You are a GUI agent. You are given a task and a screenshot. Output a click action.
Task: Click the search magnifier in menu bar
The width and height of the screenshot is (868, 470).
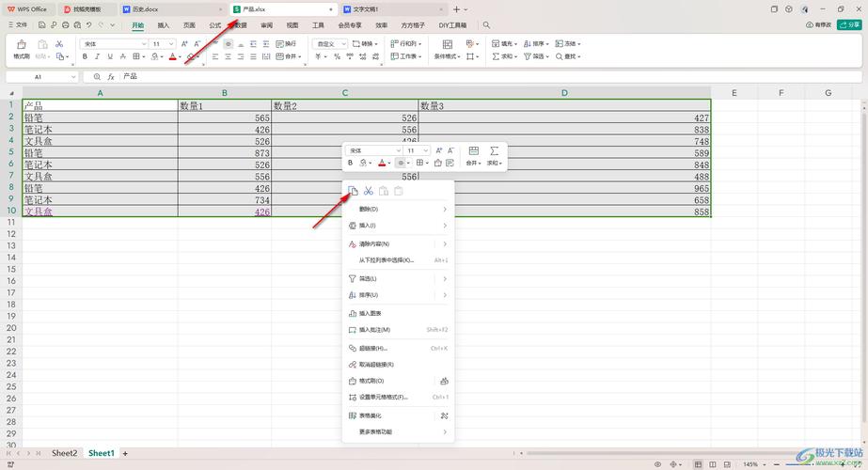(x=486, y=25)
